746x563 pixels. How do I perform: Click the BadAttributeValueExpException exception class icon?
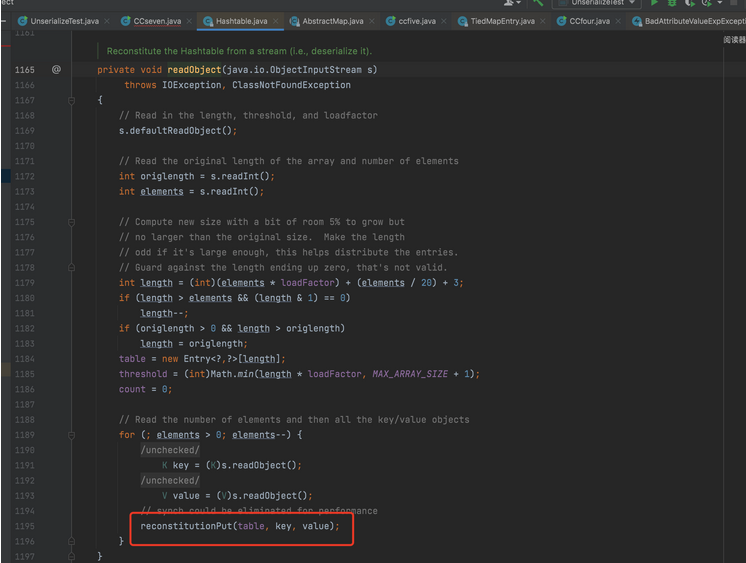pos(637,21)
